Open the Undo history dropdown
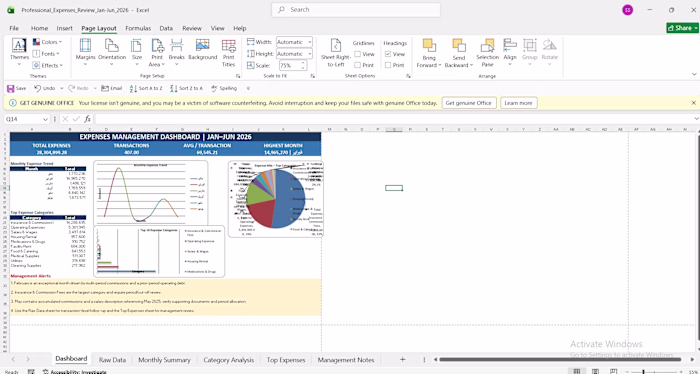 coord(62,88)
